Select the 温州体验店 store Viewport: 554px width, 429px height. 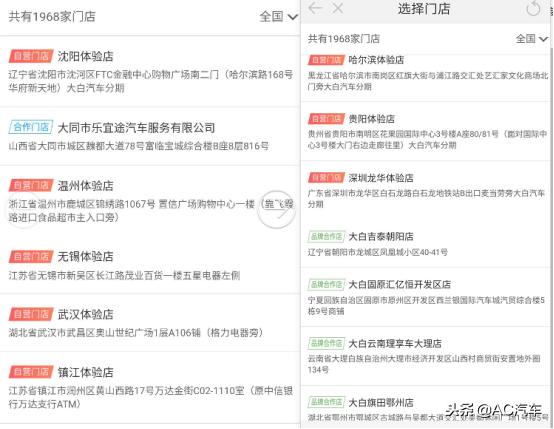pyautogui.click(x=150, y=201)
